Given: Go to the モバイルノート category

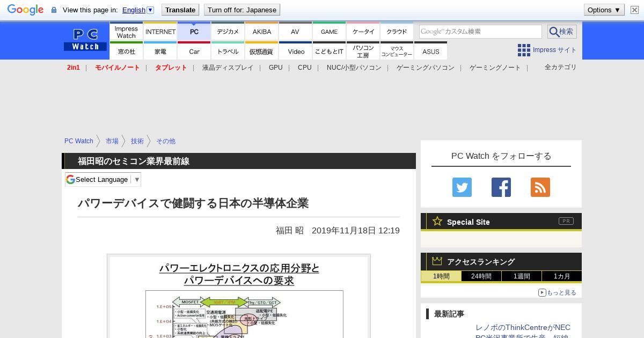Looking at the screenshot, I should click(x=118, y=68).
